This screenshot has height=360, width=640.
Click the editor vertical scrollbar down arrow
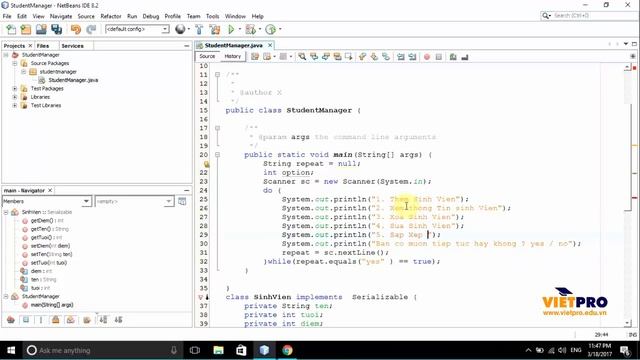(628, 323)
